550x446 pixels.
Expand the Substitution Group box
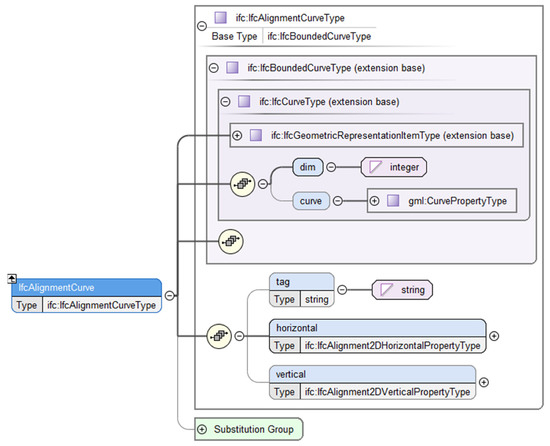tap(202, 429)
